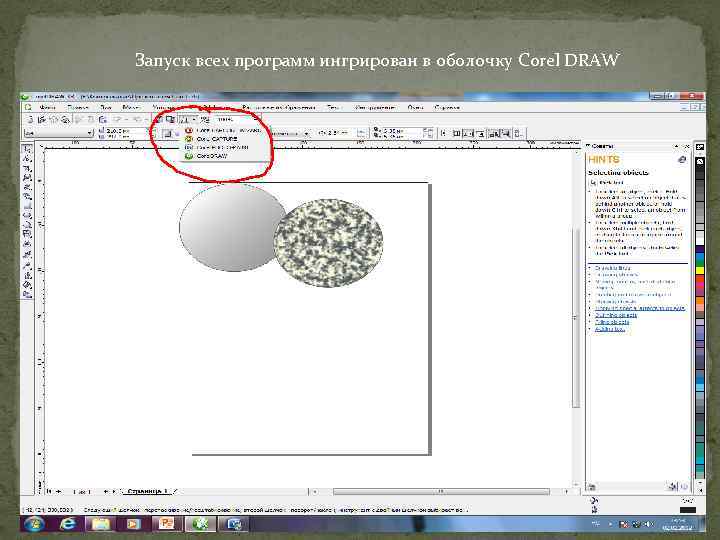Choose Corel PHOTO-PAINT from launcher list

[222, 147]
